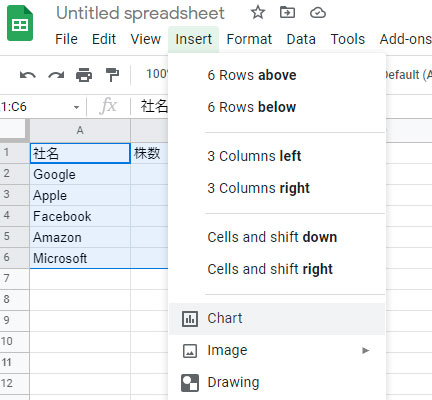Select the row 5 header
The height and width of the screenshot is (400, 432).
[14, 237]
